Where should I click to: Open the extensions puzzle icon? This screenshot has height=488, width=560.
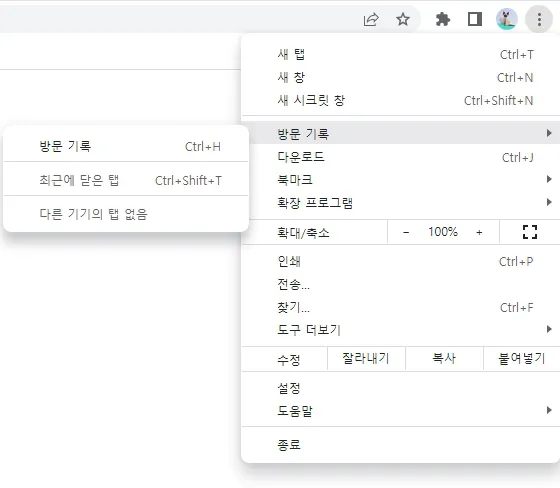[x=443, y=19]
